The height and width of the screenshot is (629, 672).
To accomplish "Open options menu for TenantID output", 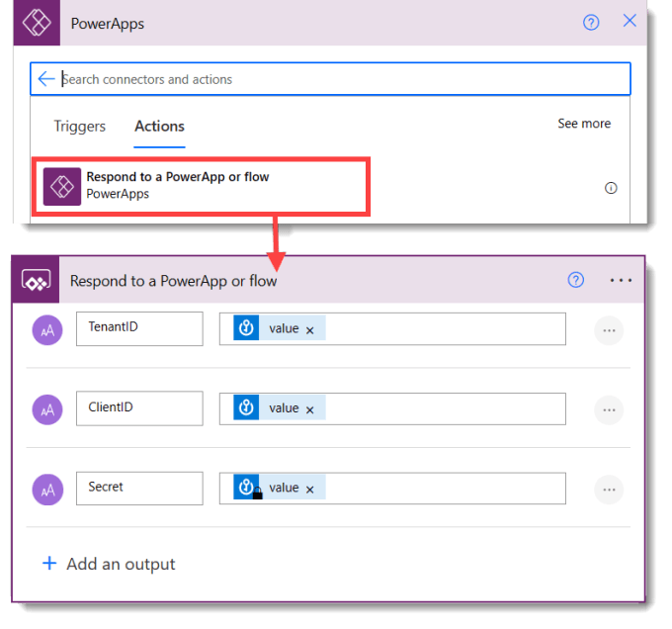I will point(609,330).
